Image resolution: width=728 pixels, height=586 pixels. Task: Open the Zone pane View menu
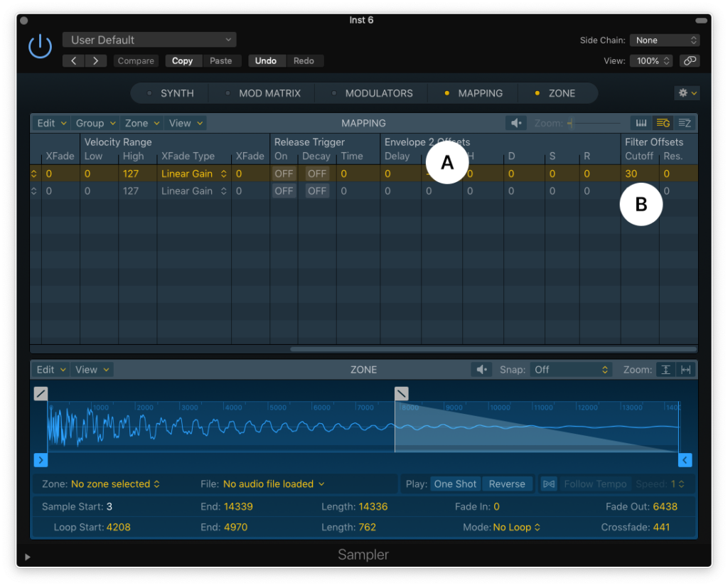point(92,370)
